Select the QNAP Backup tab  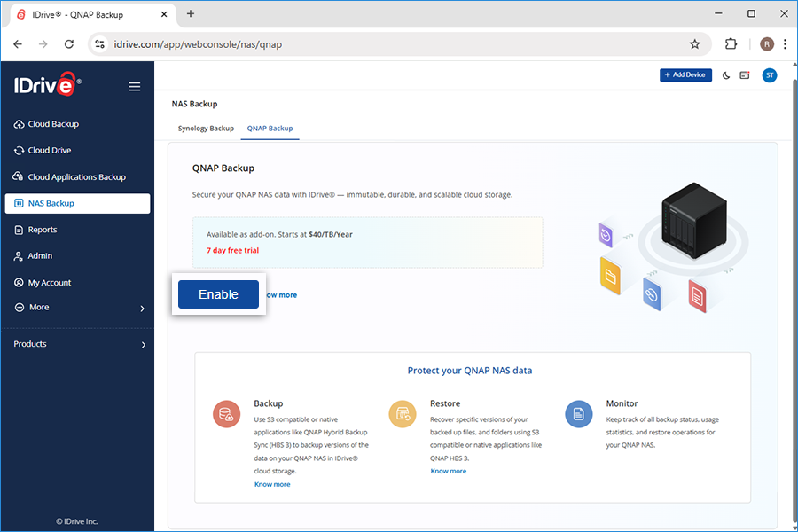point(270,129)
